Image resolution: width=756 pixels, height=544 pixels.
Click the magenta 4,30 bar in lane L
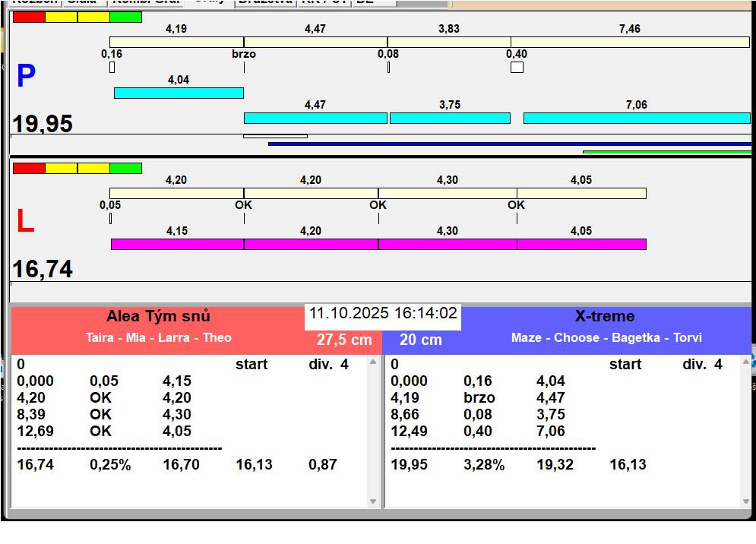pos(447,244)
